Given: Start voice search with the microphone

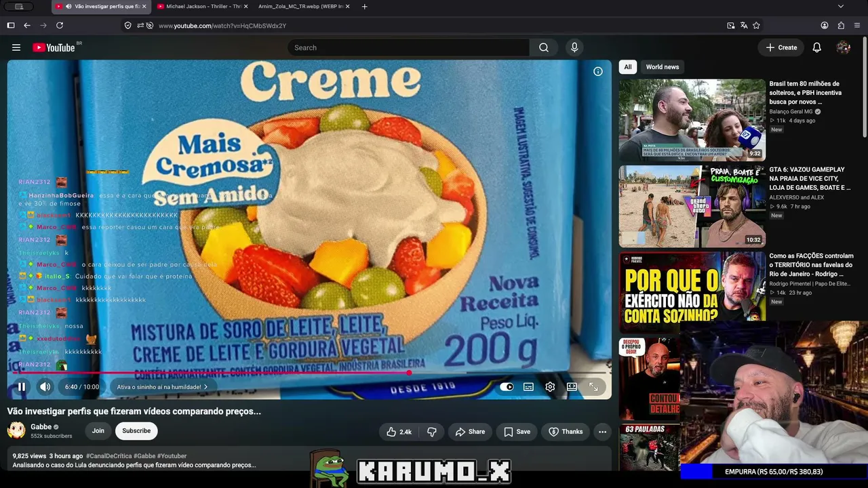Looking at the screenshot, I should tap(574, 47).
